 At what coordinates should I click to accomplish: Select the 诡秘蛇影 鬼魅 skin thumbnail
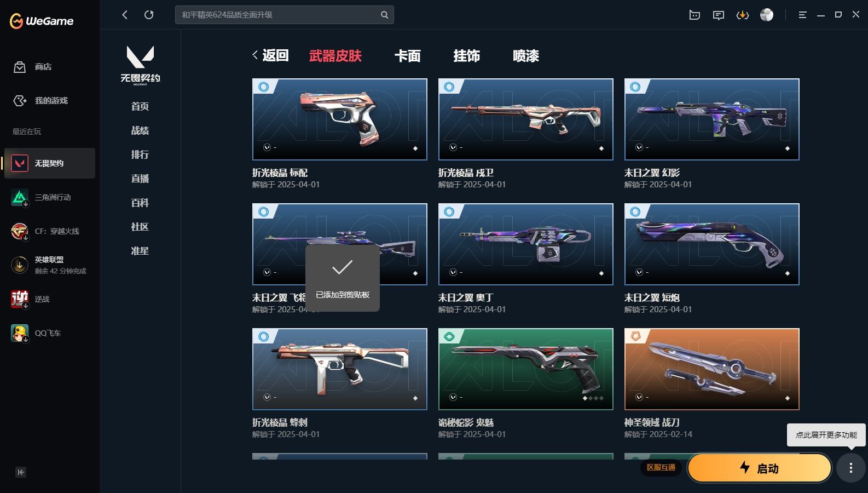[526, 369]
